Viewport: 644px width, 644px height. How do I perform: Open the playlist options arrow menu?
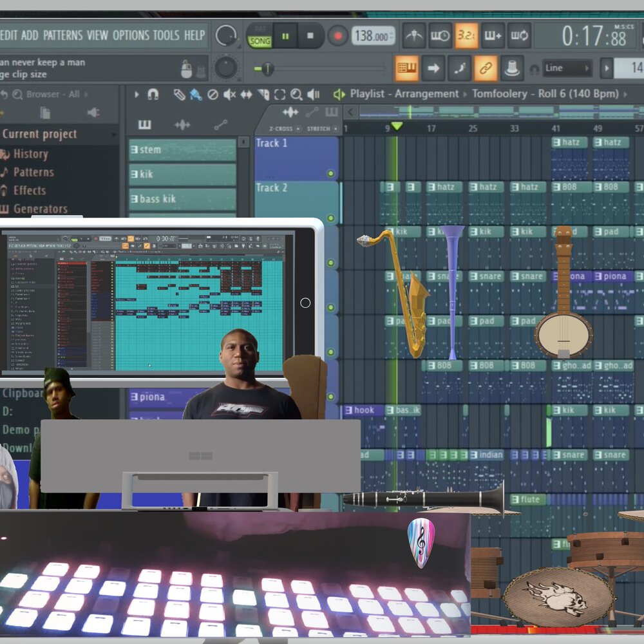[x=137, y=95]
